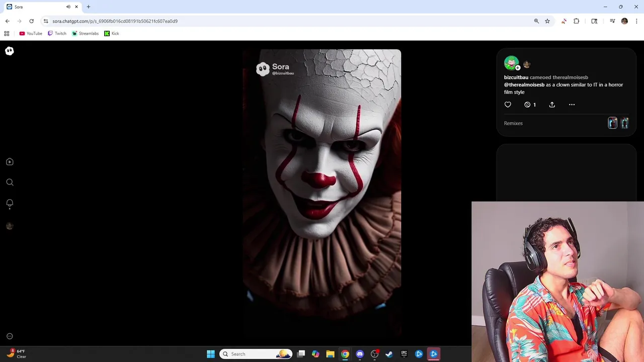Mute the Sora tab audio icon
The height and width of the screenshot is (362, 644).
click(68, 7)
